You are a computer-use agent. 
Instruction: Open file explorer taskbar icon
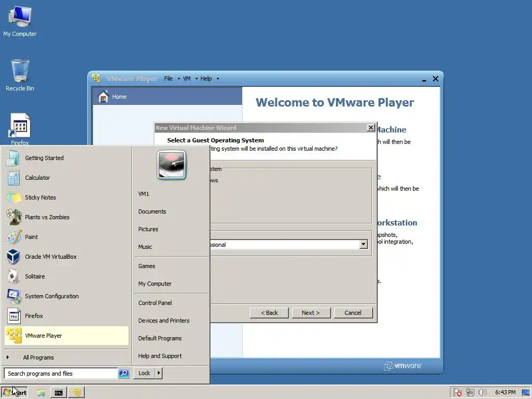point(41,393)
